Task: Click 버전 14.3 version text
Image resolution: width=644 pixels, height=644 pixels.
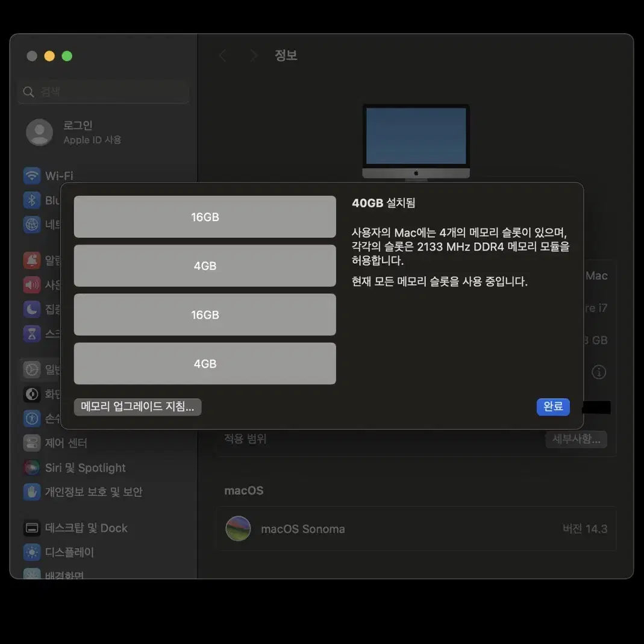Action: click(585, 528)
